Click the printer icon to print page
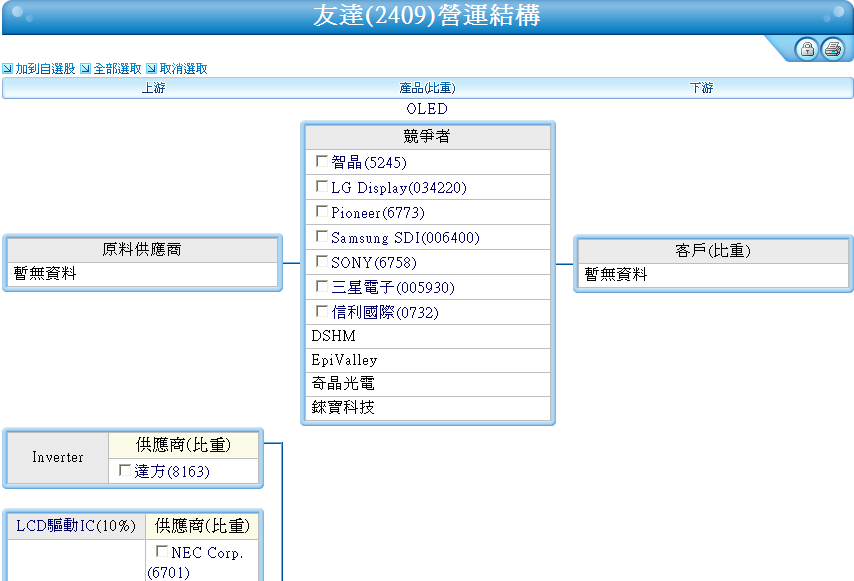854x581 pixels. tap(833, 49)
